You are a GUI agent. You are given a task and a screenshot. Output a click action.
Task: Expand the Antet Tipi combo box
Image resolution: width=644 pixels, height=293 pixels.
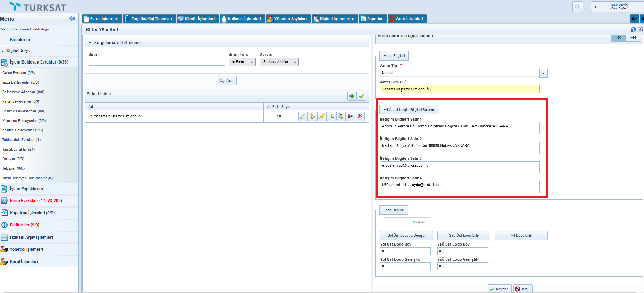tap(543, 73)
